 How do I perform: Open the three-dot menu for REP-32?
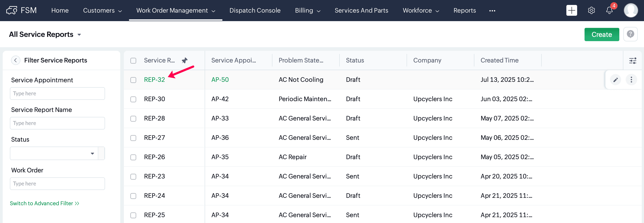click(x=631, y=80)
